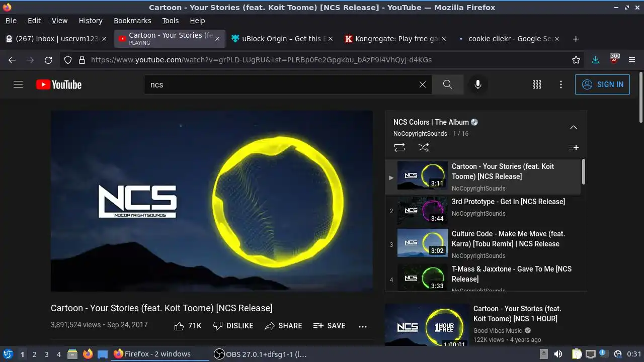Clear the ncs search query

click(423, 84)
